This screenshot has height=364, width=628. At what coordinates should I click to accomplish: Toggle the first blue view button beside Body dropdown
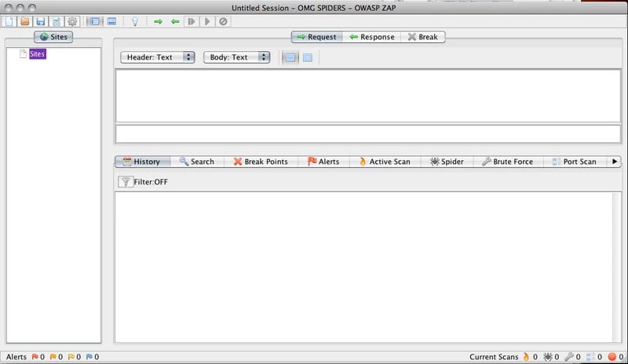point(290,57)
